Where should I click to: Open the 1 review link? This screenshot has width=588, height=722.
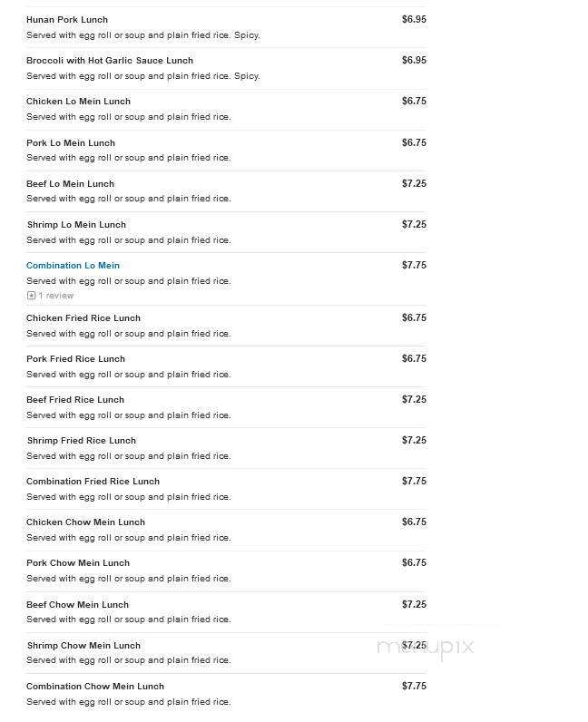pos(55,296)
